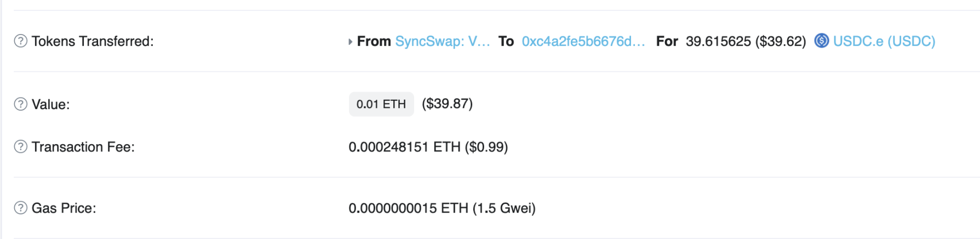Open the 0xc4a2fe5b6676d recipient address link
The image size is (980, 239).
(x=583, y=41)
